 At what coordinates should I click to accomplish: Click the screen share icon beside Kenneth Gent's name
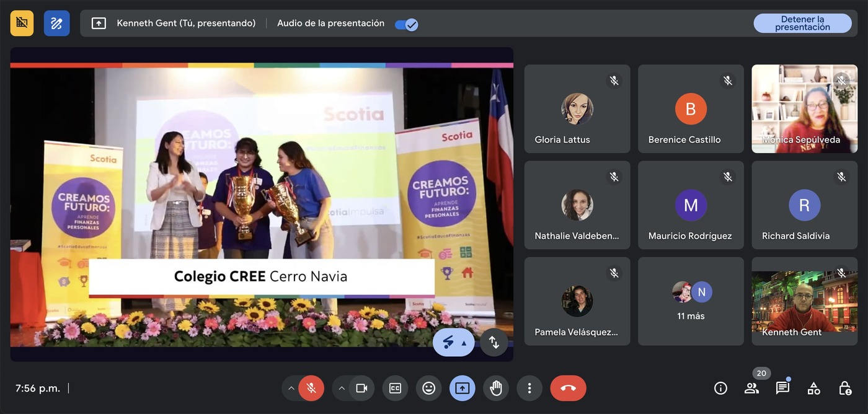[x=99, y=23]
